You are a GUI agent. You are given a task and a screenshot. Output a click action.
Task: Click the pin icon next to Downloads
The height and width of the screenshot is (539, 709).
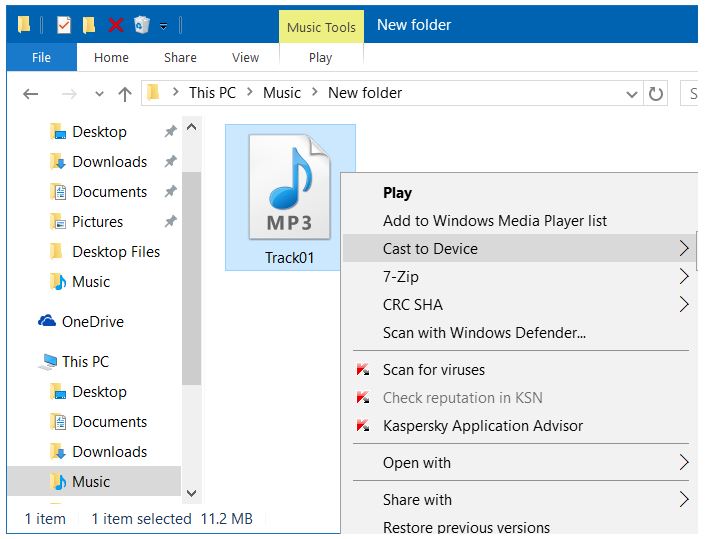(170, 161)
